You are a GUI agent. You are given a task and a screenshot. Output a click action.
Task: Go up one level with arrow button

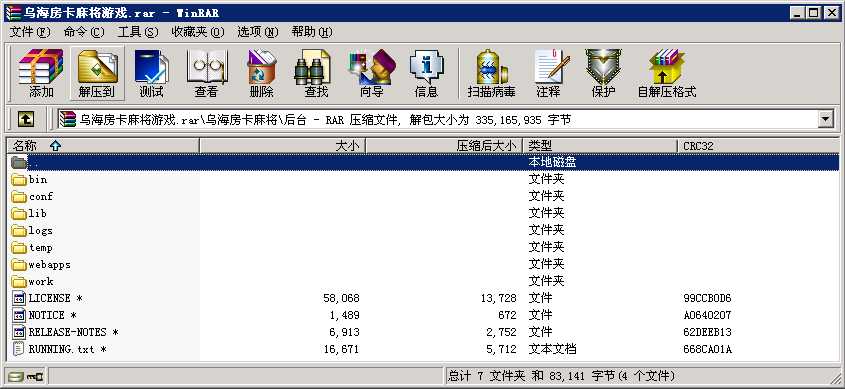pos(26,120)
